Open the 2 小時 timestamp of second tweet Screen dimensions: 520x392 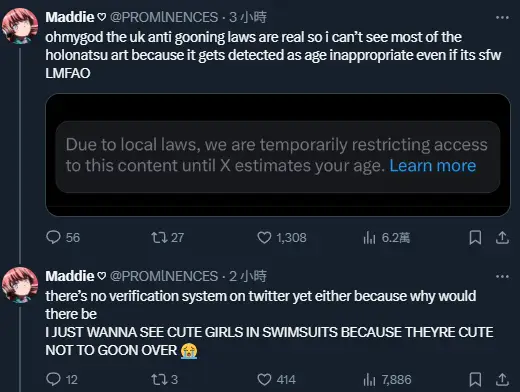coord(248,276)
